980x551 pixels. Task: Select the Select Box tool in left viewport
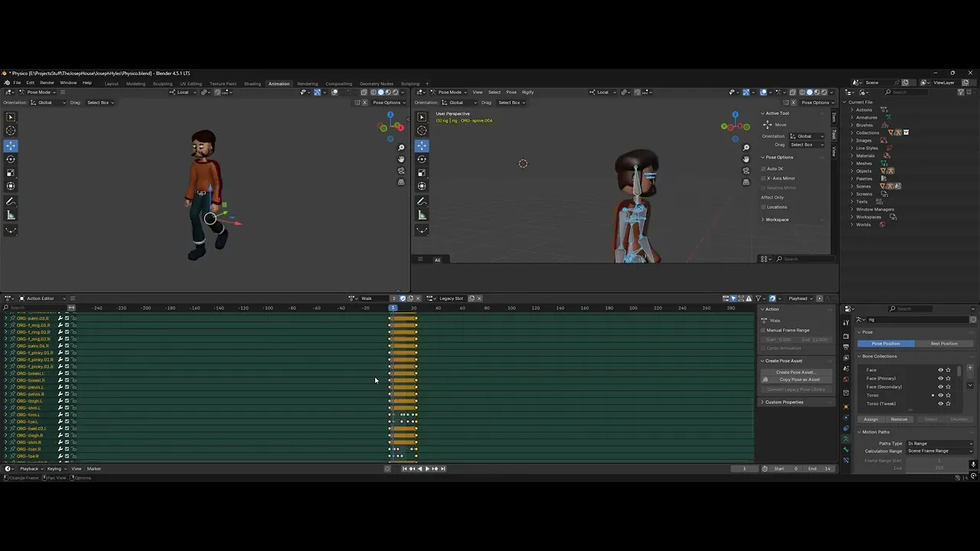pyautogui.click(x=11, y=117)
